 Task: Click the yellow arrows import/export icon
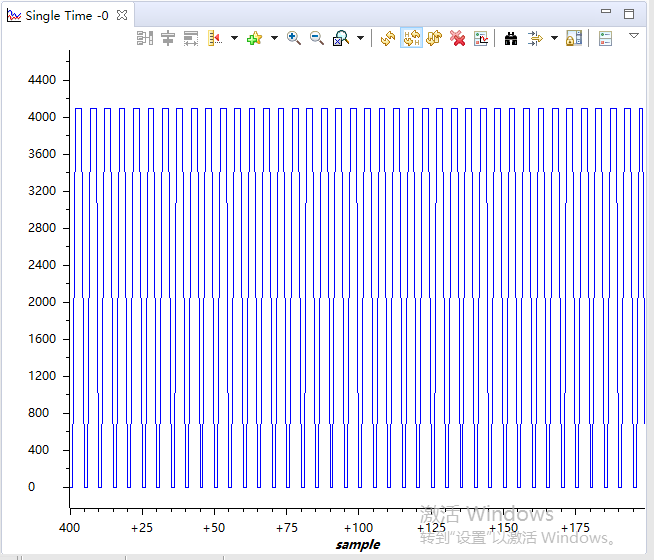coord(535,38)
